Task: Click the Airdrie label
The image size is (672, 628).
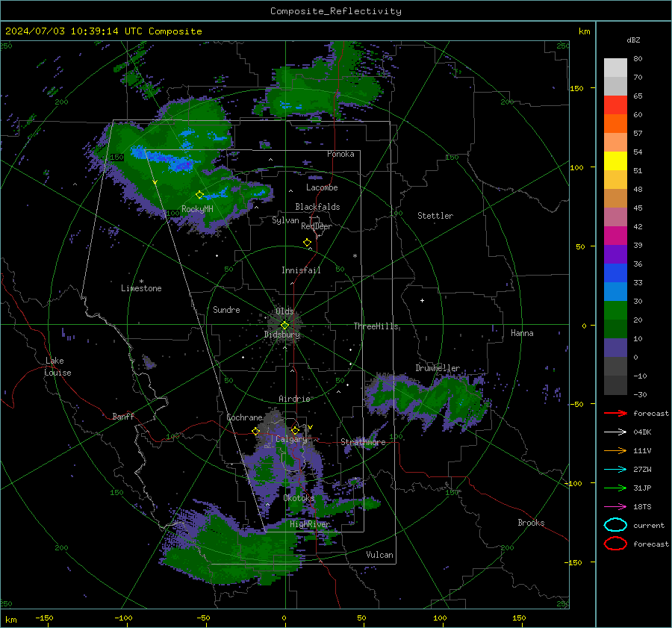Action: point(294,399)
